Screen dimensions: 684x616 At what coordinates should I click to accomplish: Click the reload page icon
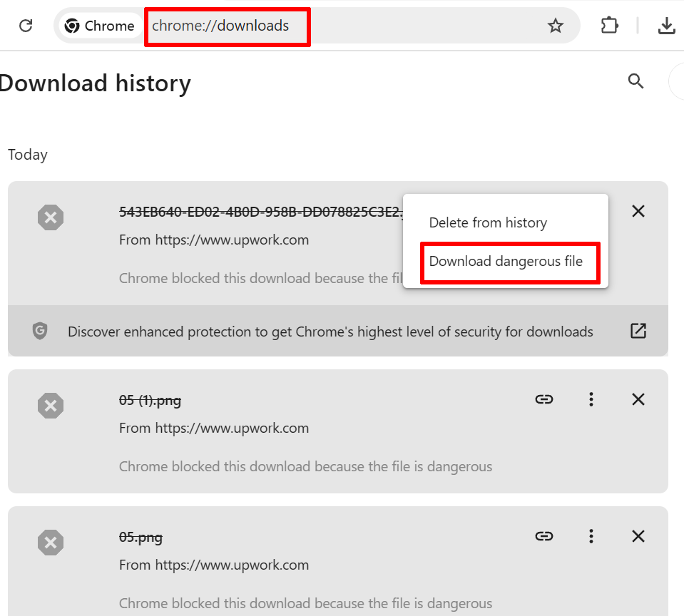click(26, 26)
